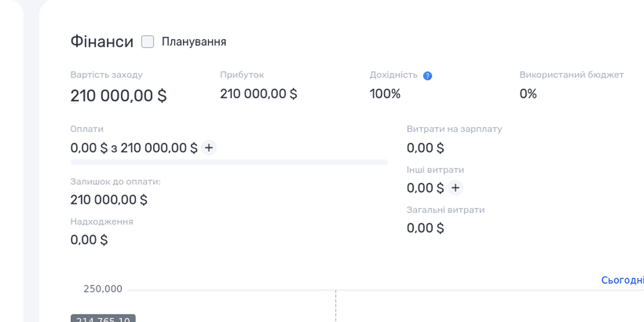
Task: Select the Дохідність value 100%
Action: tap(385, 94)
